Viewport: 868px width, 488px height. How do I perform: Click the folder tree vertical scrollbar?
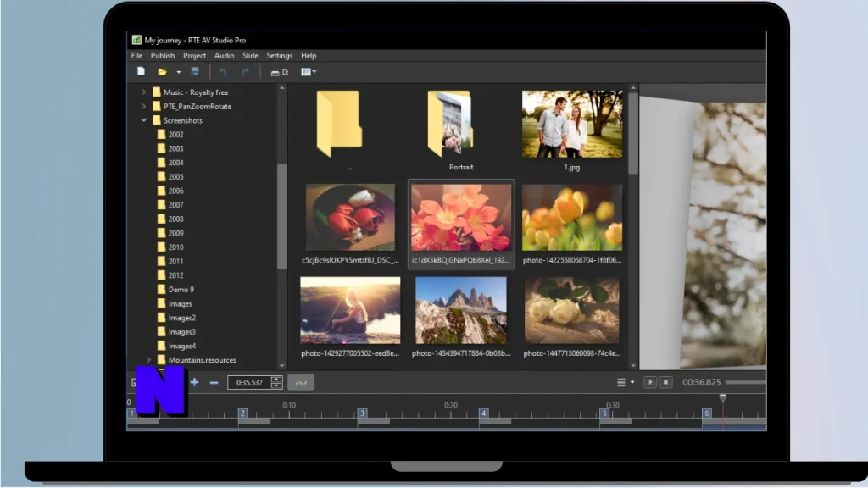click(281, 216)
